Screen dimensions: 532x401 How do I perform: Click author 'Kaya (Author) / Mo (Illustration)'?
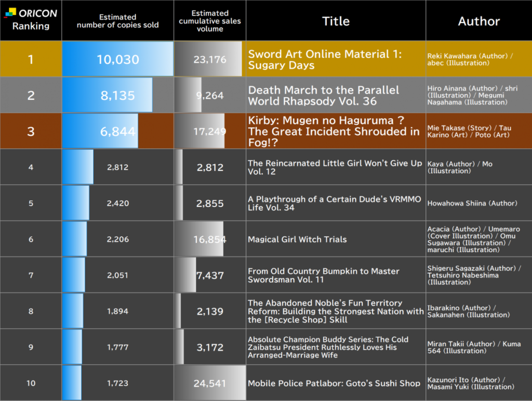460,167
